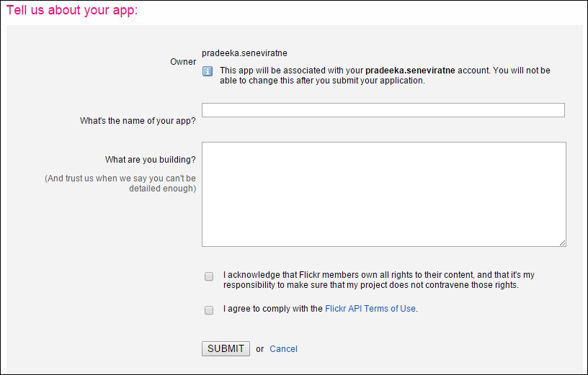Click the rights acknowledgement text beside first checkbox
The height and width of the screenshot is (375, 588).
click(379, 280)
